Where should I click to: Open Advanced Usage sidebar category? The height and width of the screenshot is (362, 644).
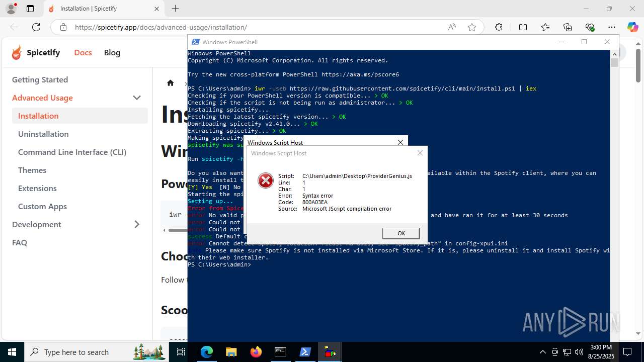point(42,98)
